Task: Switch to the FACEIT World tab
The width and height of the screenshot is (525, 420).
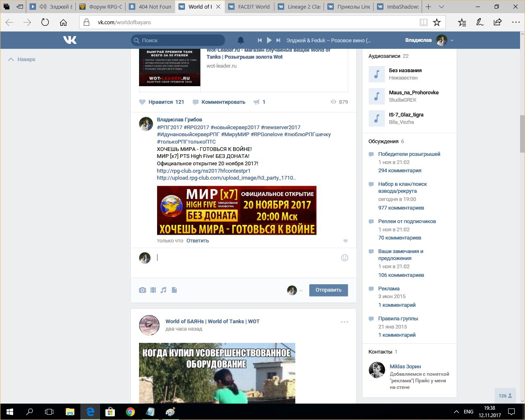Action: 249,7
